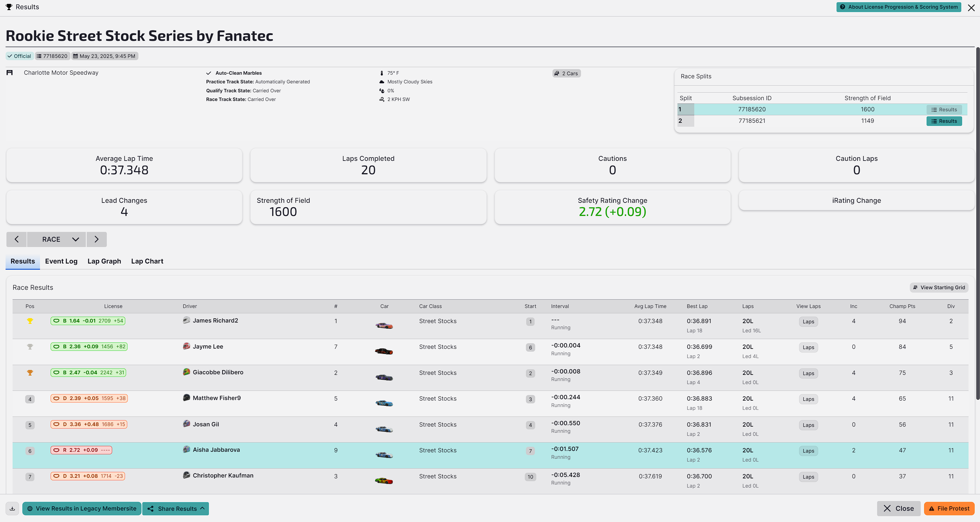Click the 2 Cars badge icon
This screenshot has height=522, width=980.
557,73
